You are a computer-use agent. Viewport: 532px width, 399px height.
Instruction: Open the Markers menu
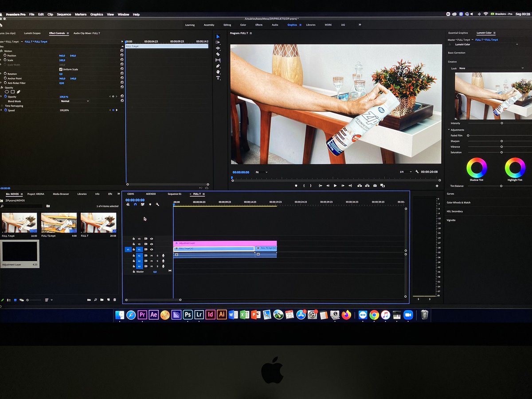coord(81,14)
